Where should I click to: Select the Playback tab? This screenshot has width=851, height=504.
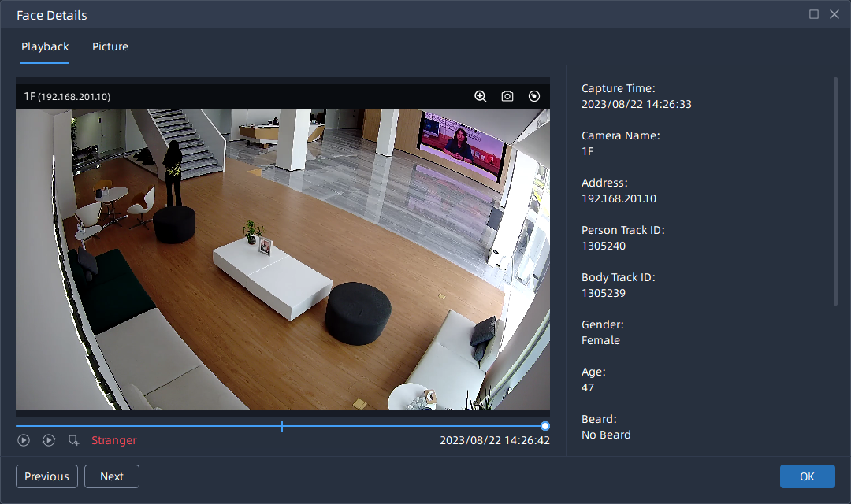(45, 46)
